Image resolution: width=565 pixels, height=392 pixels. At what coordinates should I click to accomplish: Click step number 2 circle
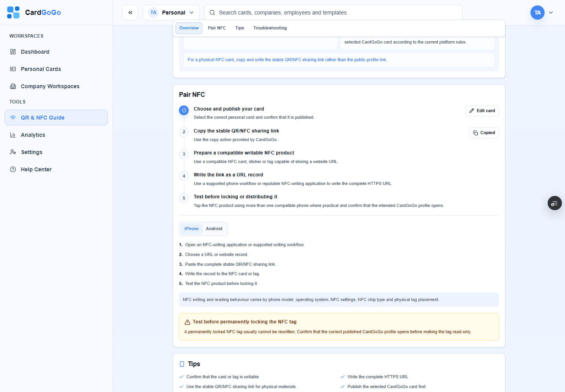(x=184, y=132)
